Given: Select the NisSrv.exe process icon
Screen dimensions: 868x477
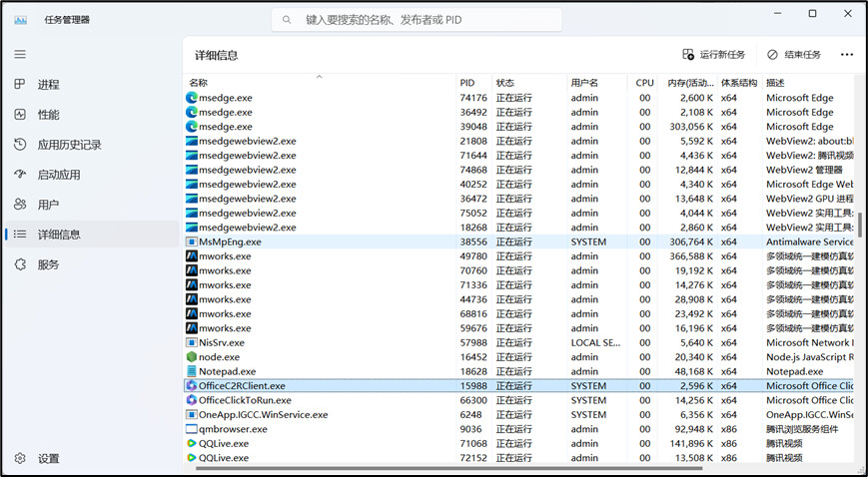Looking at the screenshot, I should [x=192, y=342].
